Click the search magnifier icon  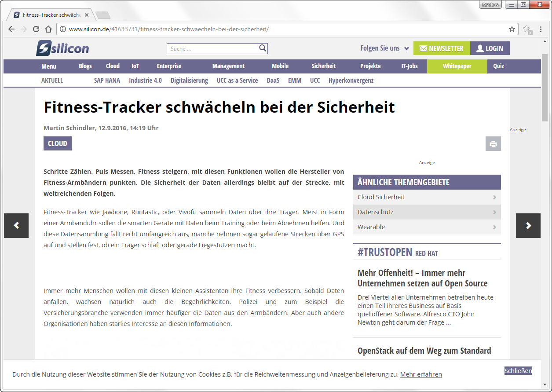262,48
